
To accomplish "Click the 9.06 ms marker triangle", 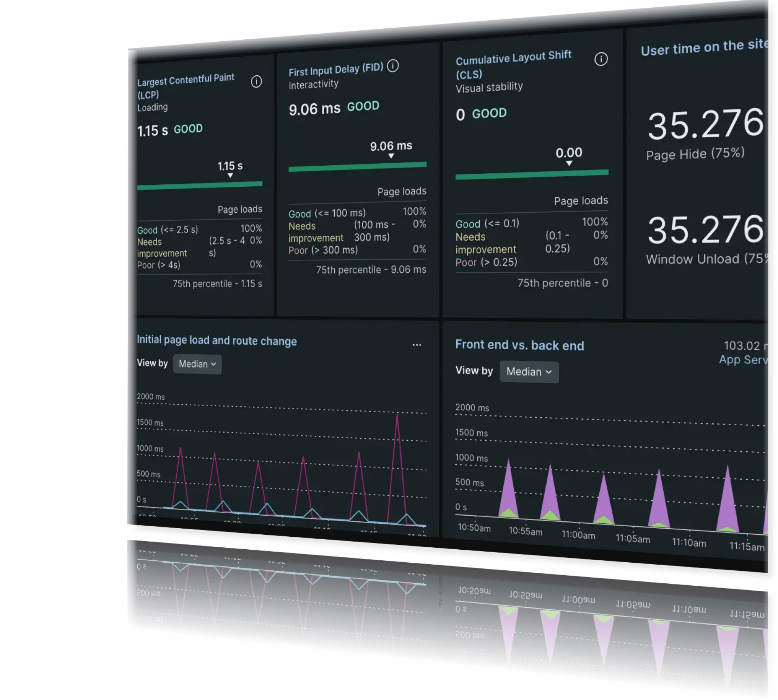I will pyautogui.click(x=391, y=156).
